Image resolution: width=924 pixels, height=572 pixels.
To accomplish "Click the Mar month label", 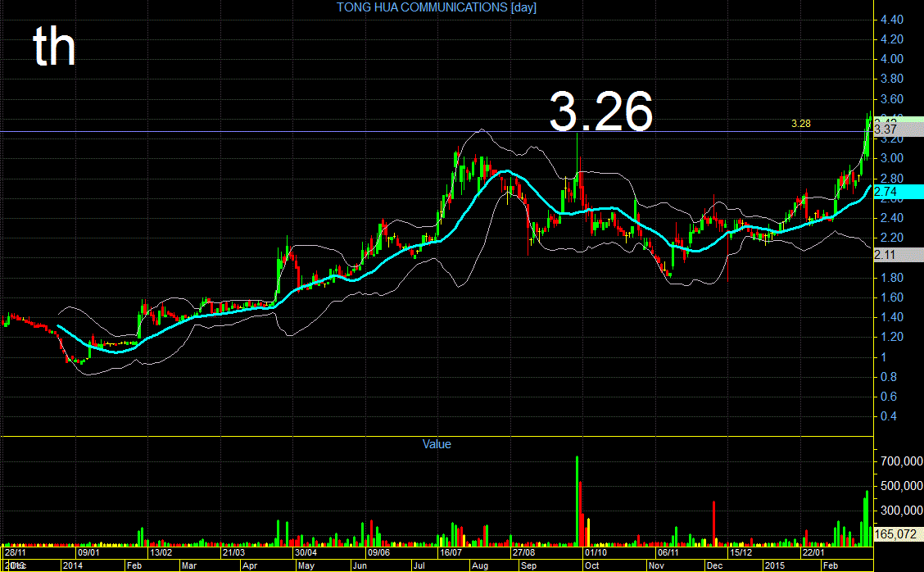I will pyautogui.click(x=189, y=565).
